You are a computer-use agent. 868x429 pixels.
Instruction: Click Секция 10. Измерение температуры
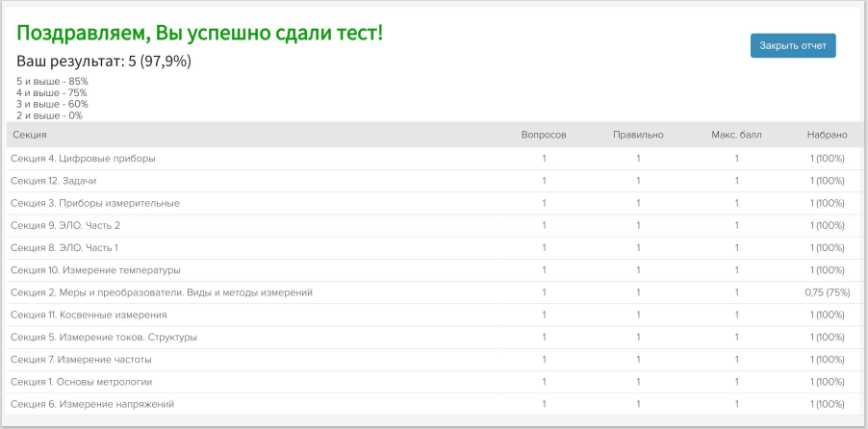(95, 270)
